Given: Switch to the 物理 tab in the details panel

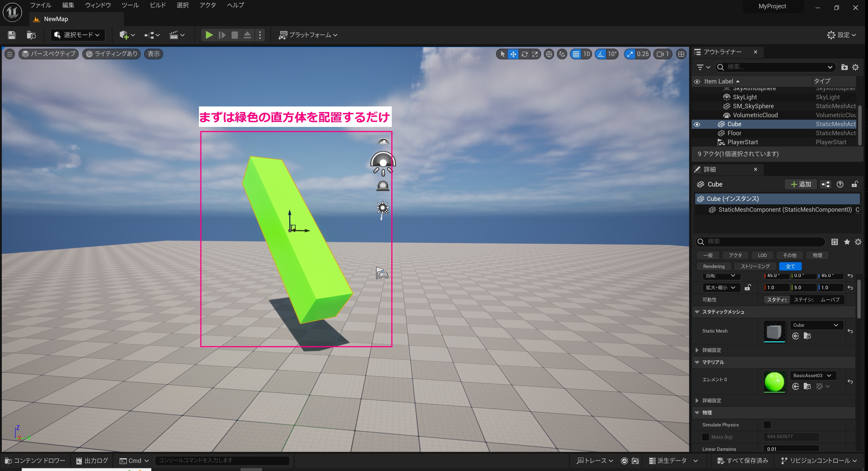Looking at the screenshot, I should click(818, 255).
